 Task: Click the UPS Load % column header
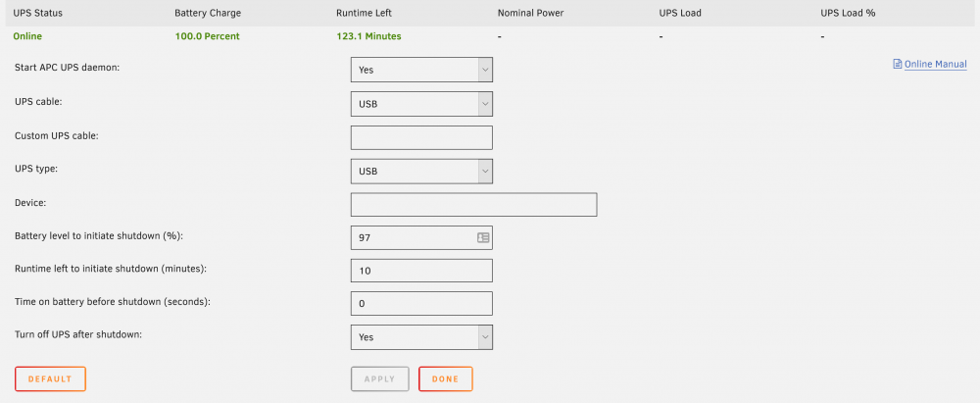coord(848,13)
